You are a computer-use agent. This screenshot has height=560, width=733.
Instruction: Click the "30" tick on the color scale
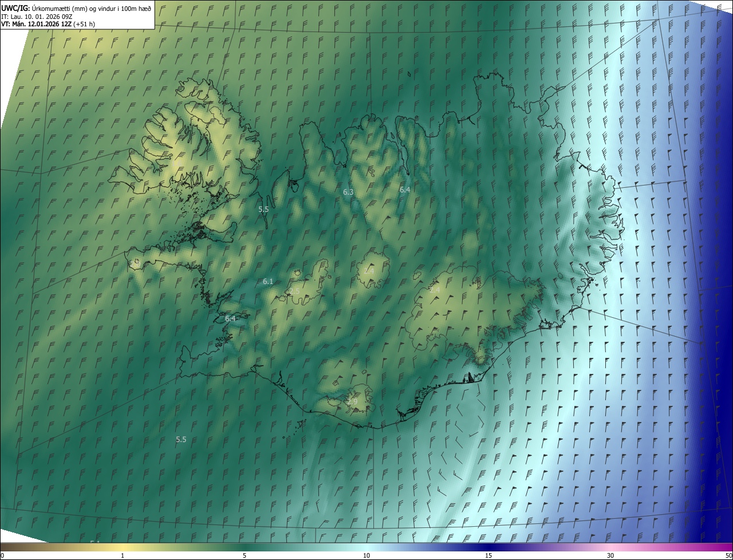pos(610,555)
